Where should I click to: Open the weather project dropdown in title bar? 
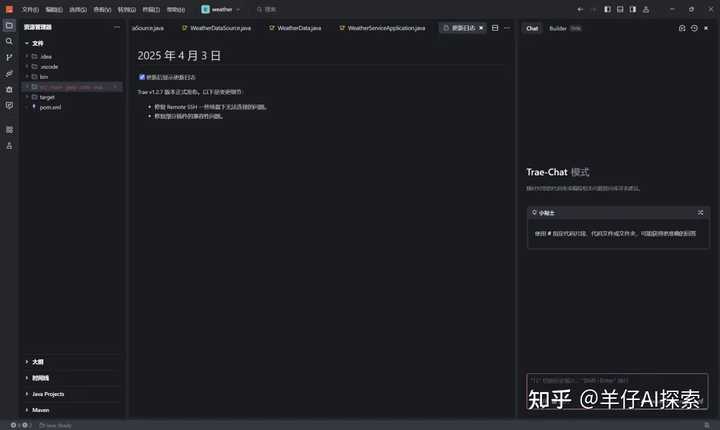[221, 9]
